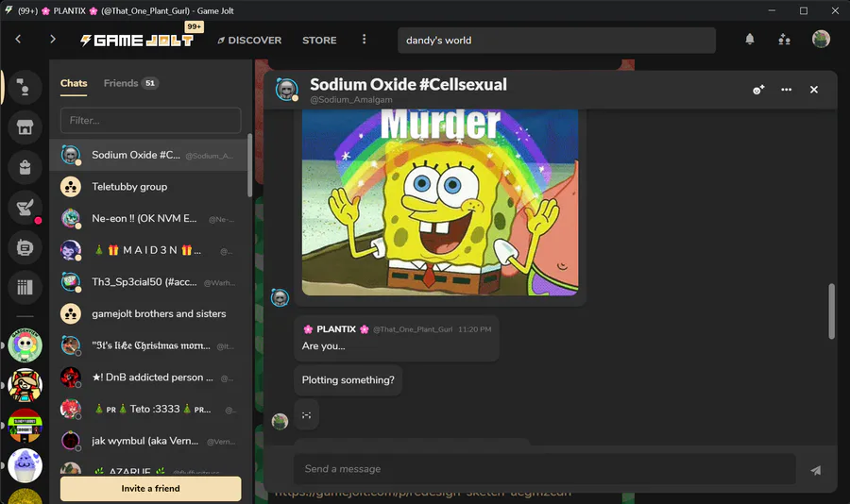The image size is (850, 504).
Task: Click the search field containing dandy's world
Action: pyautogui.click(x=556, y=40)
